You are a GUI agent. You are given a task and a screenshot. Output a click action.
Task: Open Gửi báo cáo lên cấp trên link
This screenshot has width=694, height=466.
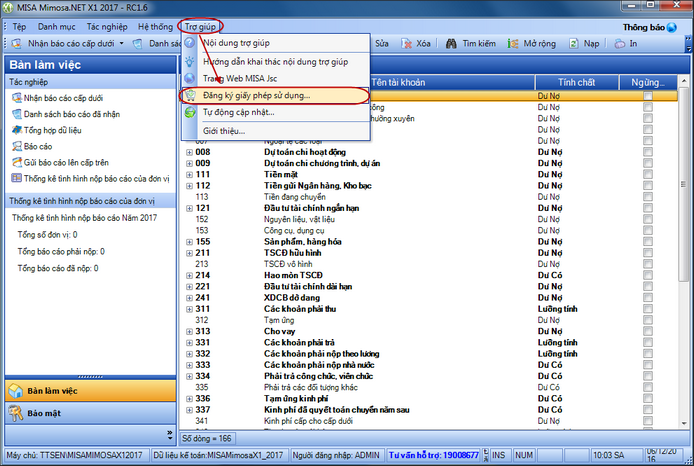(66, 162)
